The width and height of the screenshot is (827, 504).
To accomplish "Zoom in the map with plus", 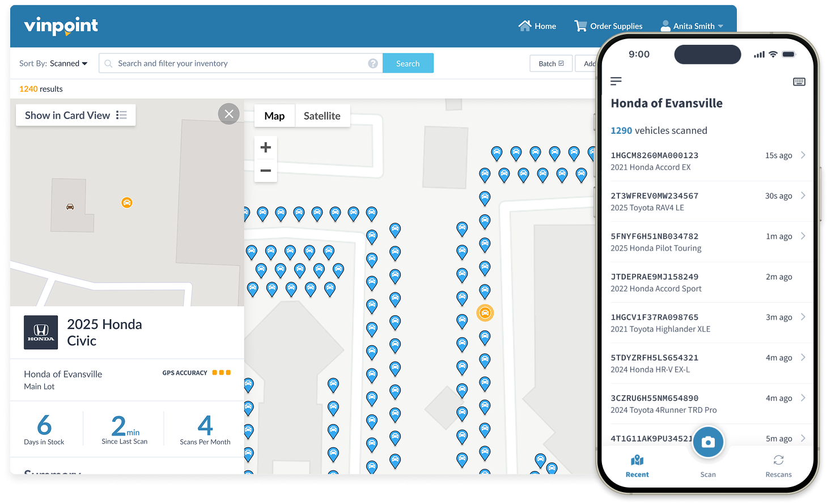I will click(x=265, y=148).
